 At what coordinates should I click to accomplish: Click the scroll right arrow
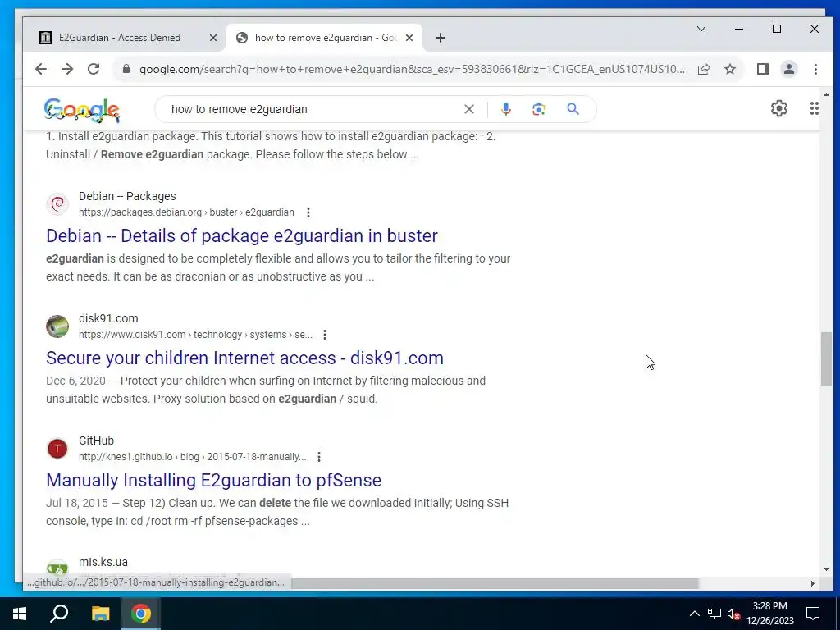[x=812, y=583]
